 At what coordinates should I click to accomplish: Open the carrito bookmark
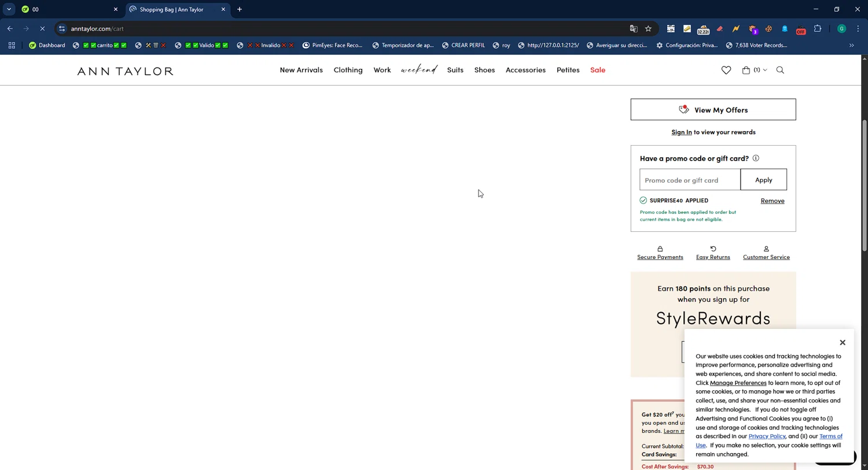[100, 45]
